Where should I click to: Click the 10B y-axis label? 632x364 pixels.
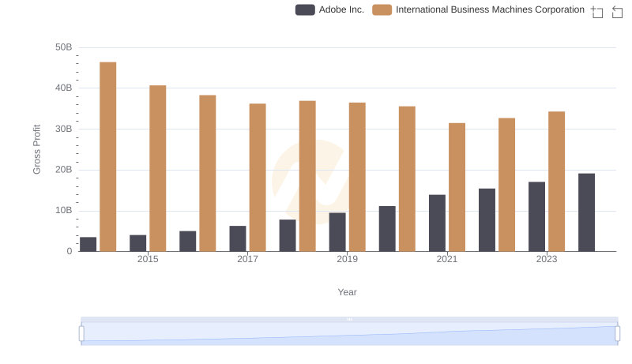(64, 210)
